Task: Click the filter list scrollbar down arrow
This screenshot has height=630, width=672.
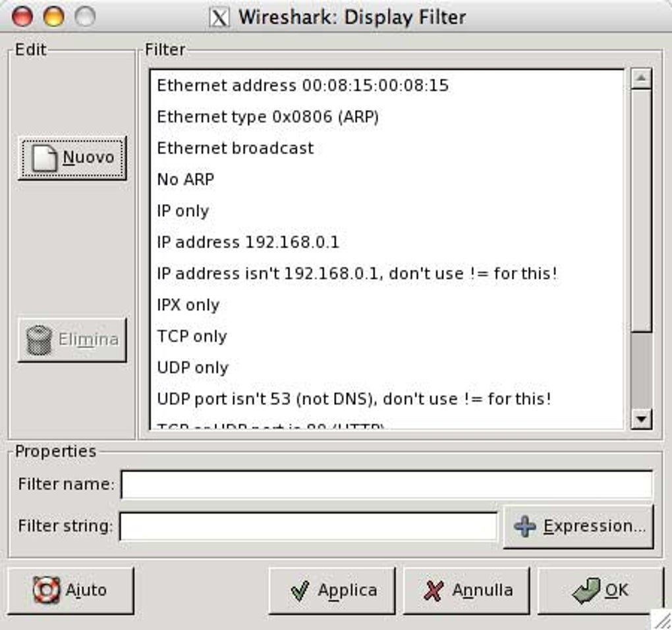Action: click(x=641, y=419)
